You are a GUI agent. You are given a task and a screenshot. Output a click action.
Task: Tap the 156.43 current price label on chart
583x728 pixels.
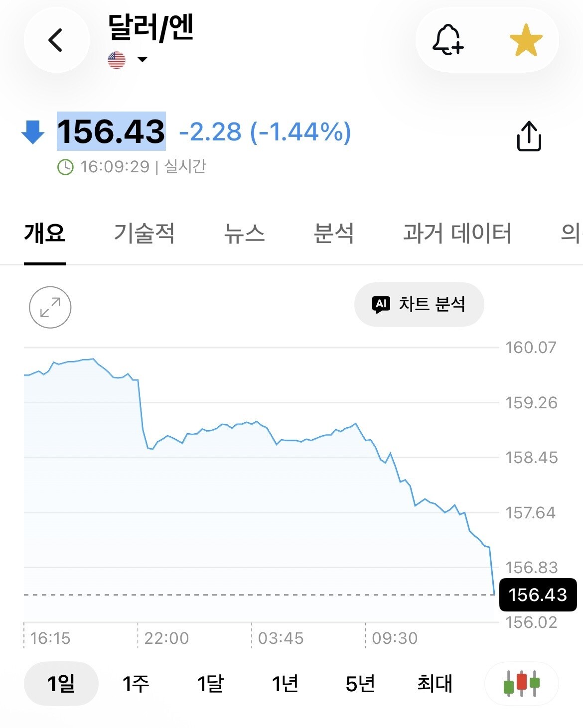click(538, 595)
